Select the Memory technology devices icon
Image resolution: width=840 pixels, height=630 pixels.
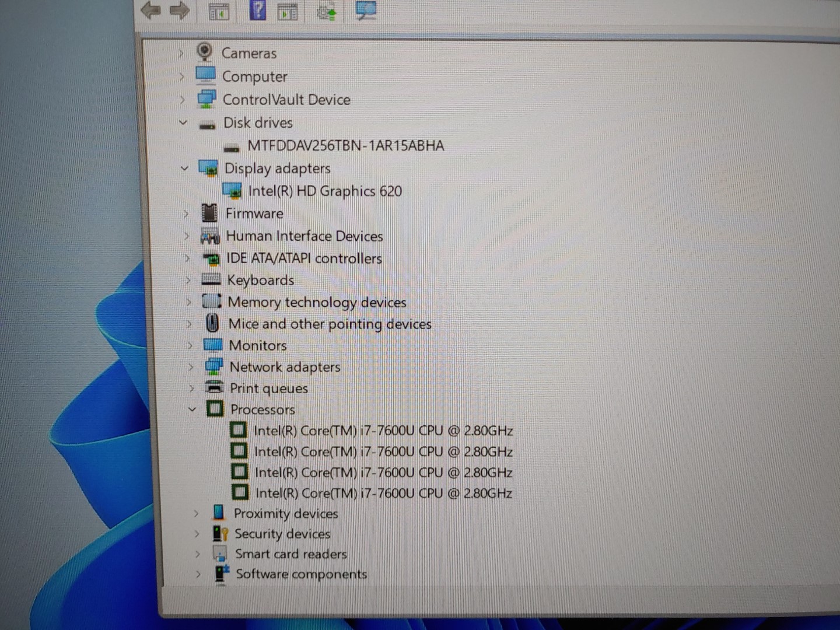click(212, 301)
